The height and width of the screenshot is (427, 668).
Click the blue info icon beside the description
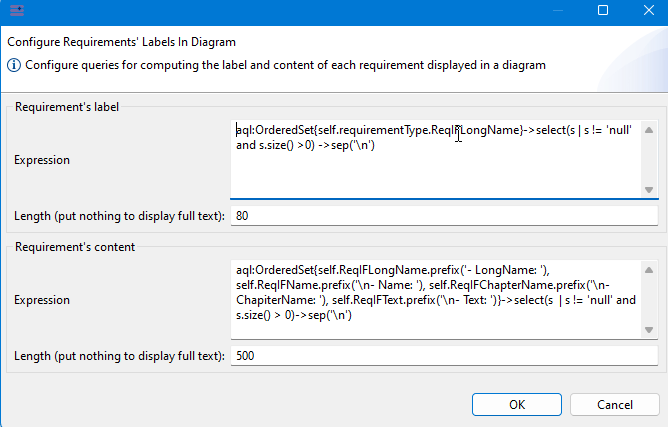[x=15, y=65]
